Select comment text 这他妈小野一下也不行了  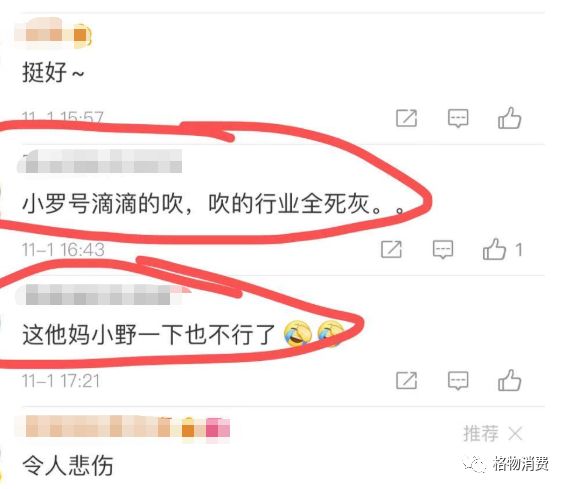[x=149, y=335]
